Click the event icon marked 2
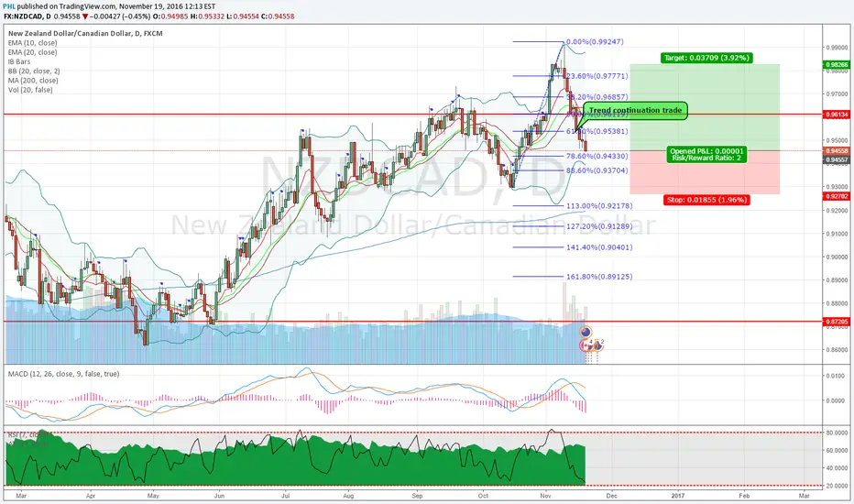 click(x=597, y=345)
